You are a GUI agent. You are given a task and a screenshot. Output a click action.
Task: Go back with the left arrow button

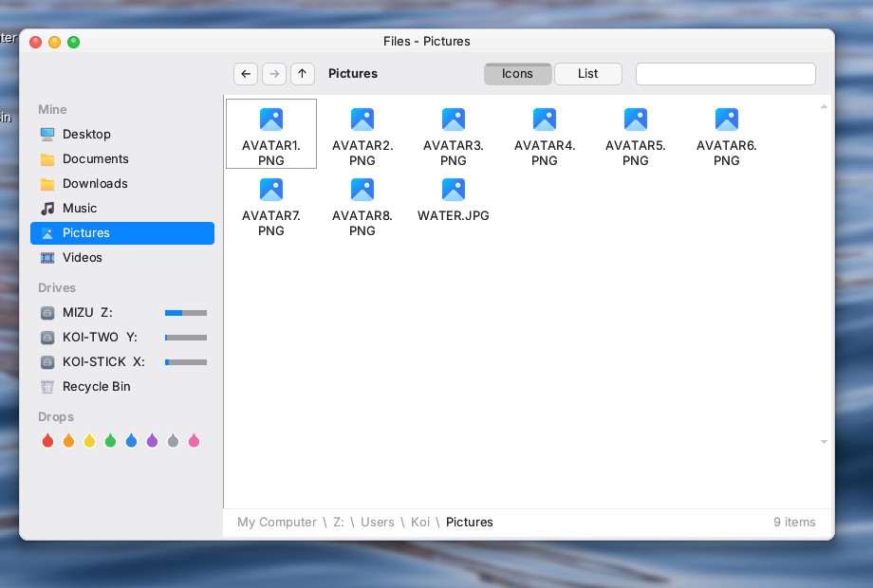coord(246,73)
